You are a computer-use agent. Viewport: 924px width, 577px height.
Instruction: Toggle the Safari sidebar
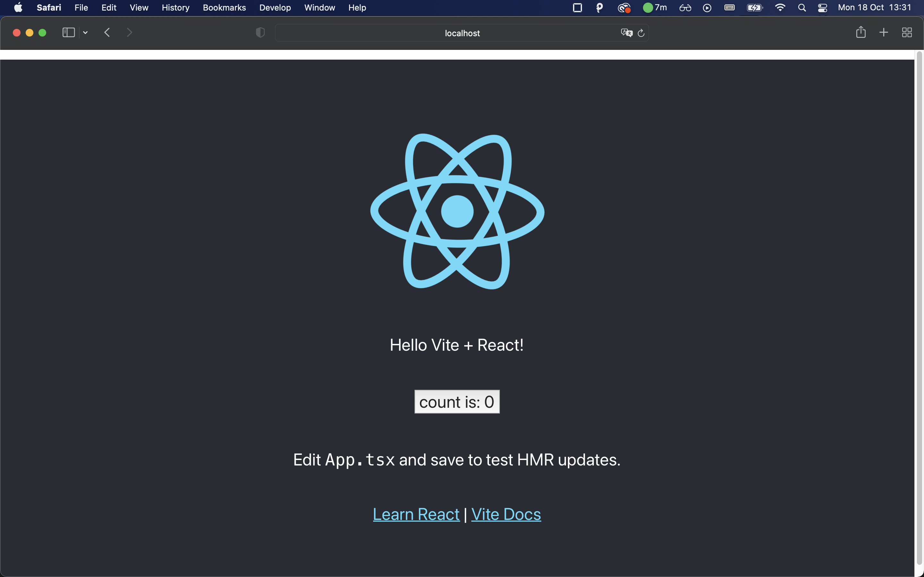[68, 32]
